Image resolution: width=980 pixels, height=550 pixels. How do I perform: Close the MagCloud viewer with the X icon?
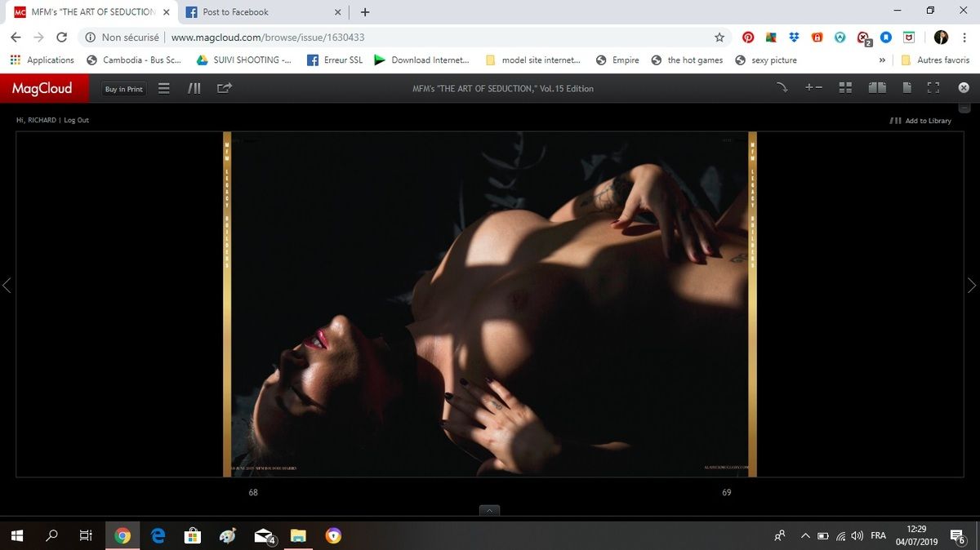click(x=964, y=88)
